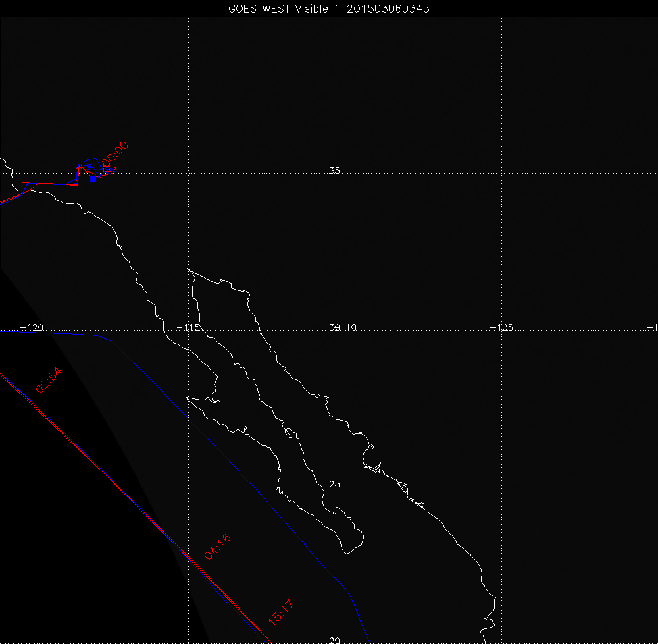Select the red 04:16 time marker
This screenshot has width=658, height=644.
218,547
